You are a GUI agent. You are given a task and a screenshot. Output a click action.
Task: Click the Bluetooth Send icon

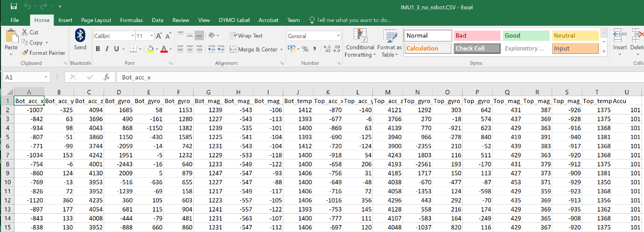(x=80, y=35)
